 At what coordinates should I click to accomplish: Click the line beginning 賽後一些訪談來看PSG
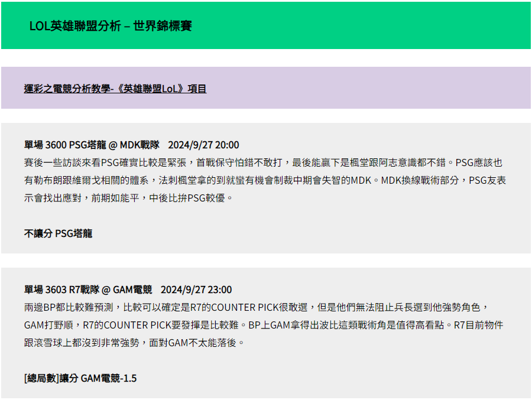(263, 162)
